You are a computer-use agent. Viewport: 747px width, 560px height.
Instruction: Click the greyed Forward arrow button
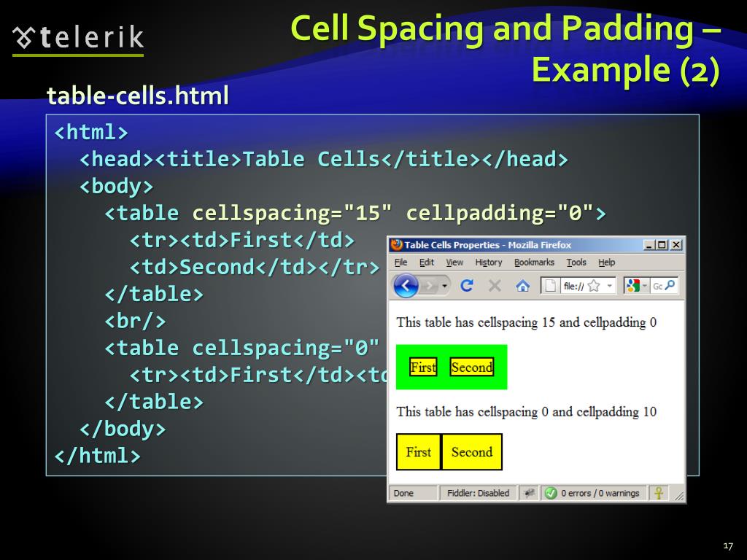tap(429, 286)
